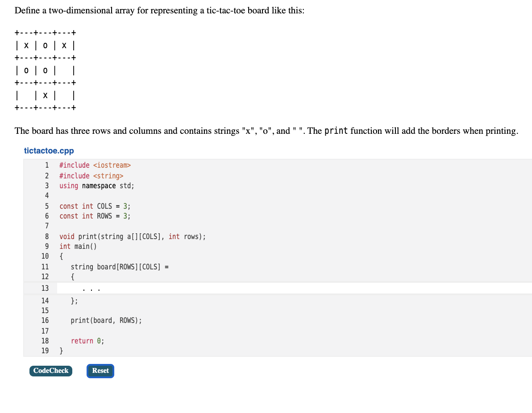Select the using namespace std statement
Screen dimensions: 532x413
pyautogui.click(x=98, y=186)
